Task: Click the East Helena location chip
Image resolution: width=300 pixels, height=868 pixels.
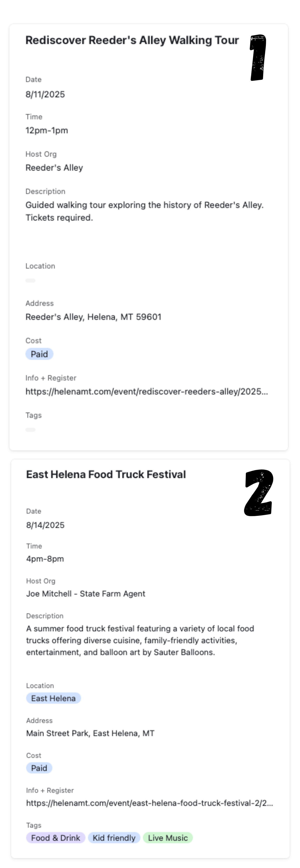Action: (x=53, y=698)
